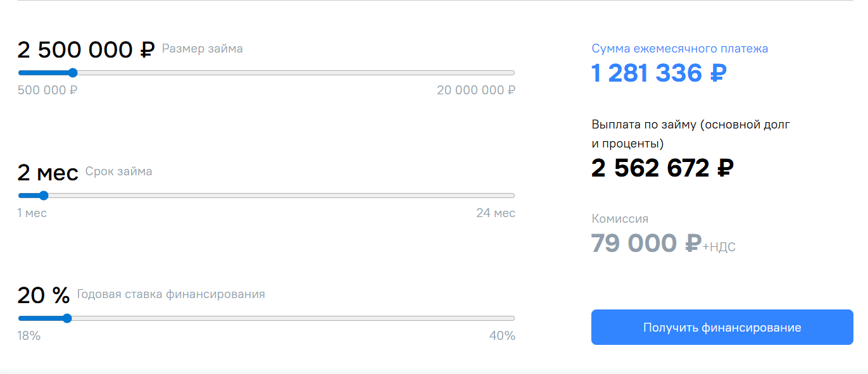Image resolution: width=868 pixels, height=374 pixels.
Task: Click the "500 000 ₽" minimum amount label
Action: [47, 90]
